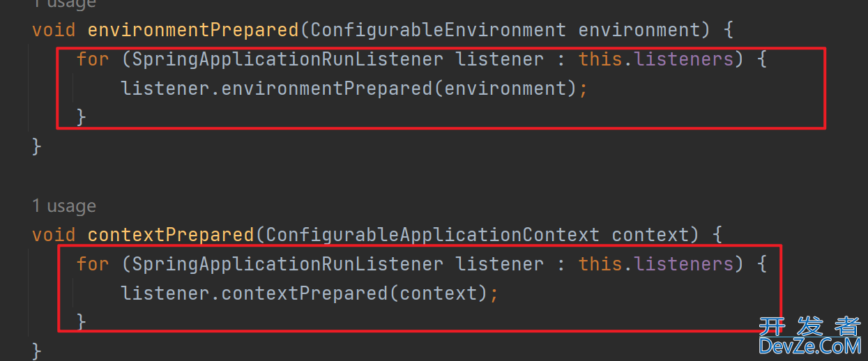Click the 'for' keyword in environmentPrepared method
Viewport: 868px width, 361px height.
(93, 59)
